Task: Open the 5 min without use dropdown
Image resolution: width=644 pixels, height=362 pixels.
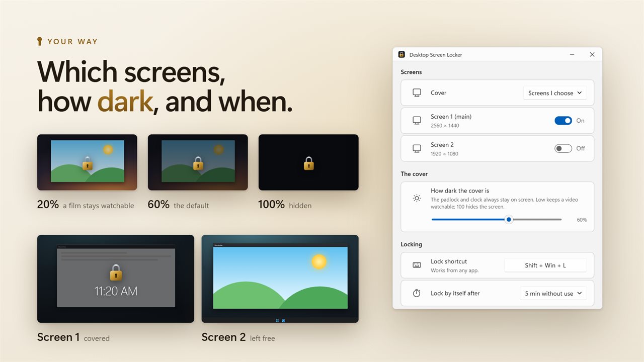Action: (x=553, y=293)
